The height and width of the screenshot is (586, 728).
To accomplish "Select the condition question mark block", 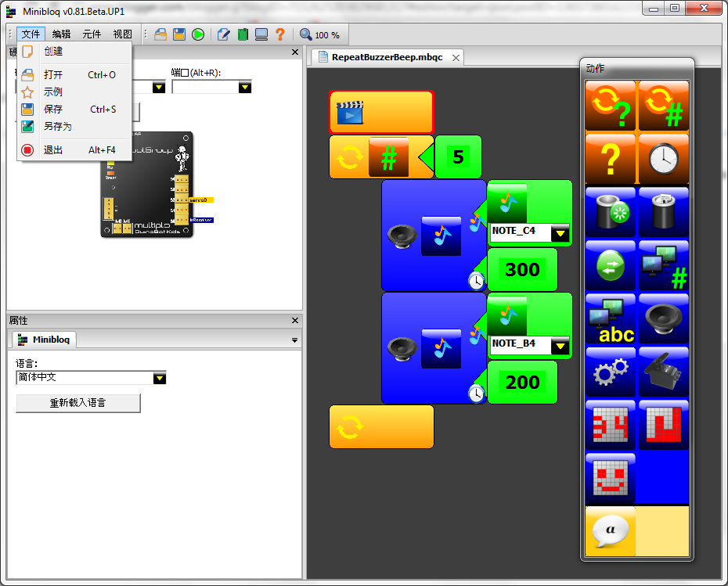I will (x=610, y=159).
